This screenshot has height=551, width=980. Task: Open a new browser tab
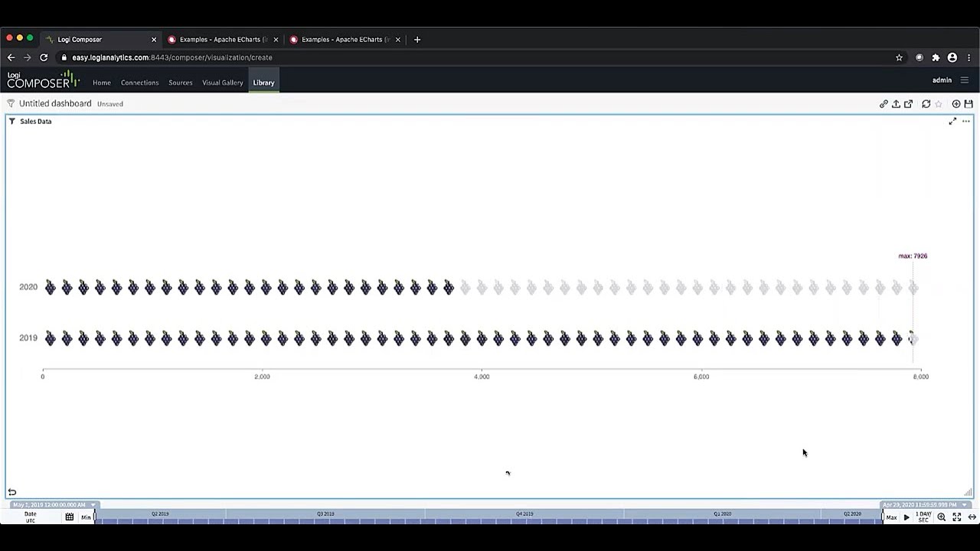[x=417, y=40]
